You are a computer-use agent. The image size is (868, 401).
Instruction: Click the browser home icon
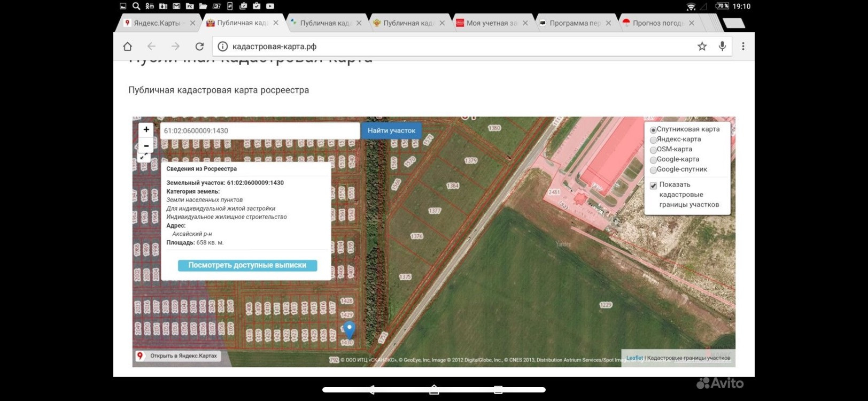(127, 47)
